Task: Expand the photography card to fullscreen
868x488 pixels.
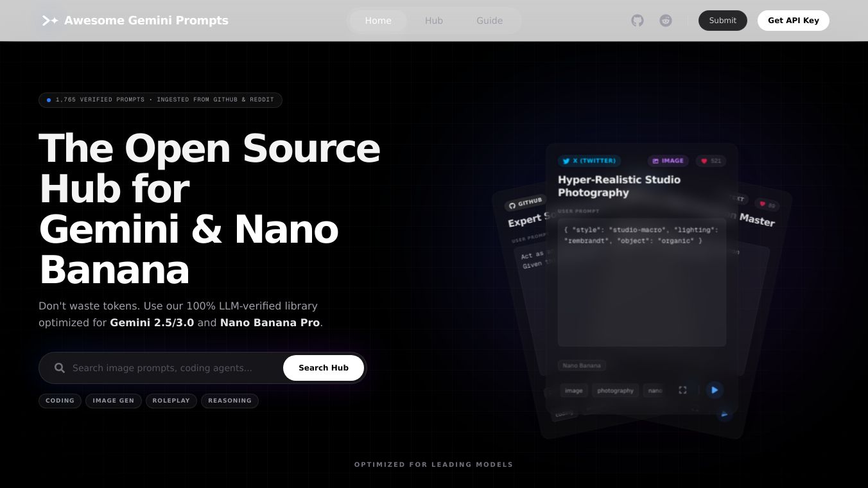Action: pyautogui.click(x=682, y=390)
